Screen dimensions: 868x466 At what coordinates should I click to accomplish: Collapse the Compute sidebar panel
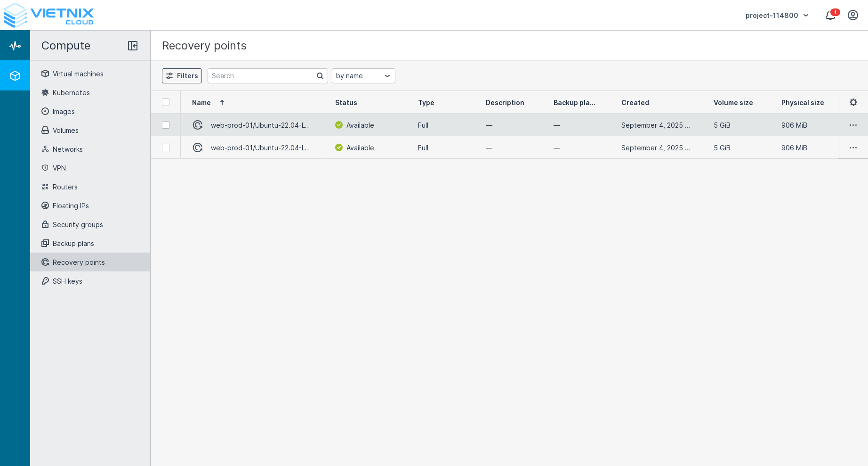pos(133,46)
